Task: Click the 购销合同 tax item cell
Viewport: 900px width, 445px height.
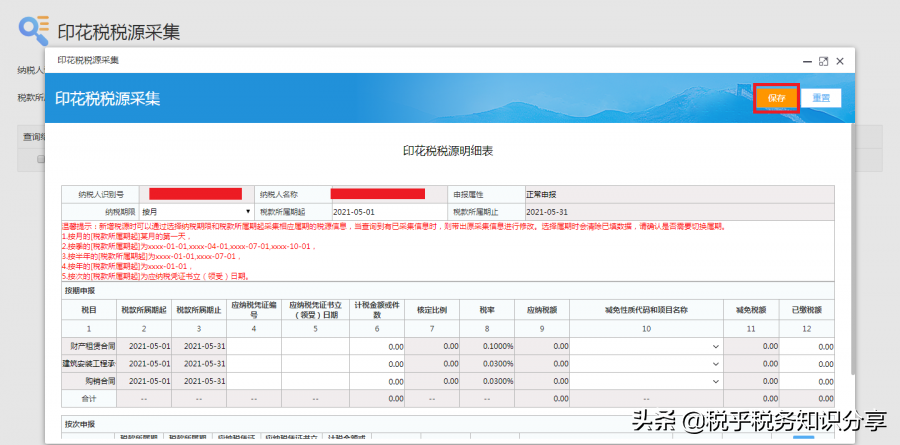Action: tap(89, 381)
